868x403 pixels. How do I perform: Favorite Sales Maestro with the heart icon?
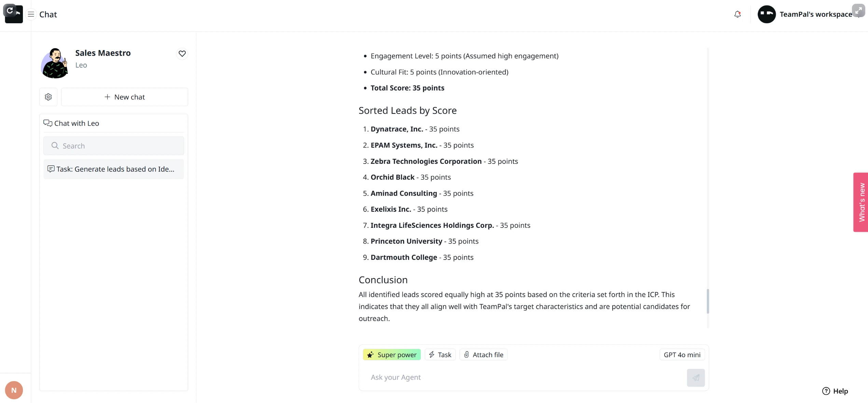182,54
